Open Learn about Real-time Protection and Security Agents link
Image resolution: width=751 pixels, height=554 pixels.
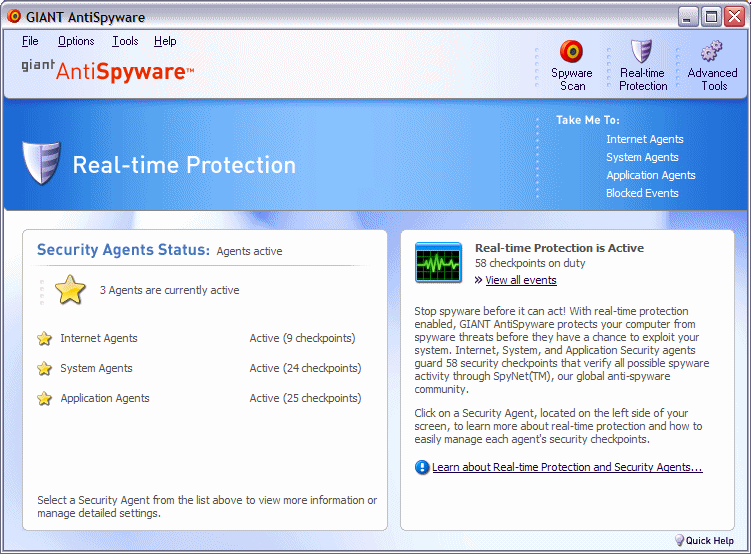(x=567, y=467)
